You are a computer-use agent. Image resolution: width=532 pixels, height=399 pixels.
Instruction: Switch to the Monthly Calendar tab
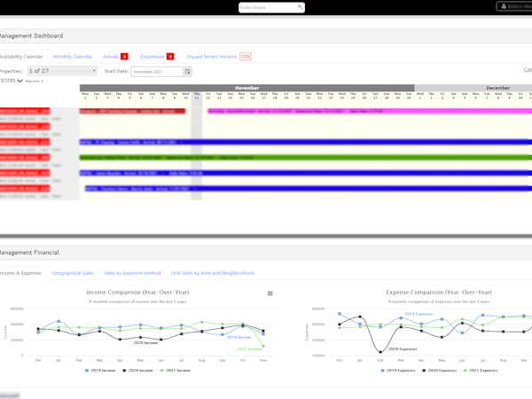coord(73,57)
